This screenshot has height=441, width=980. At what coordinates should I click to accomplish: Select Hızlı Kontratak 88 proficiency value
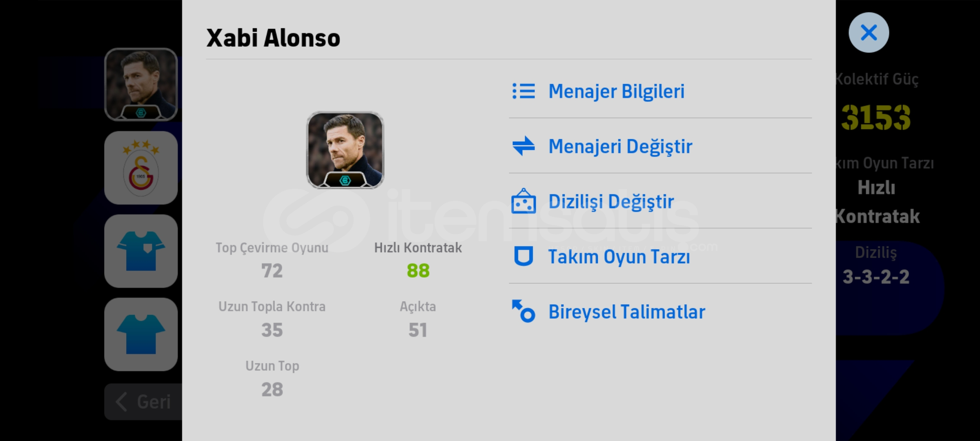click(x=418, y=270)
